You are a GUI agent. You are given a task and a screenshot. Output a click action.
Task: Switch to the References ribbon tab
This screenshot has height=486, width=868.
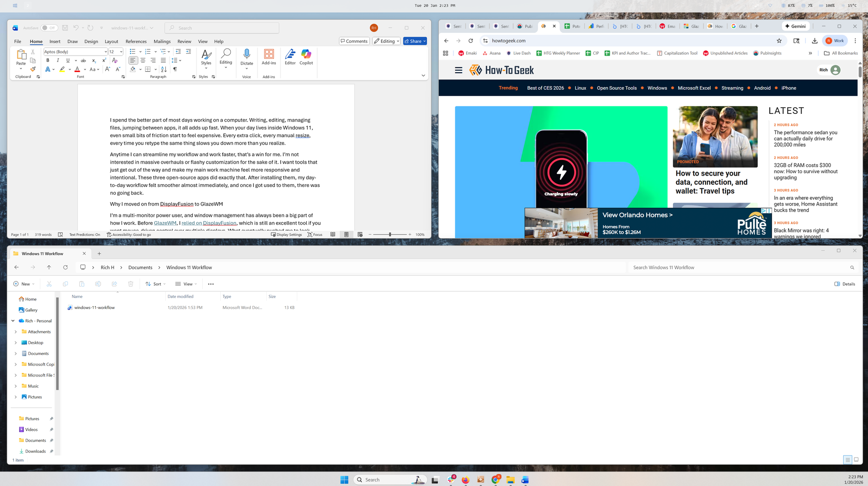tap(136, 41)
